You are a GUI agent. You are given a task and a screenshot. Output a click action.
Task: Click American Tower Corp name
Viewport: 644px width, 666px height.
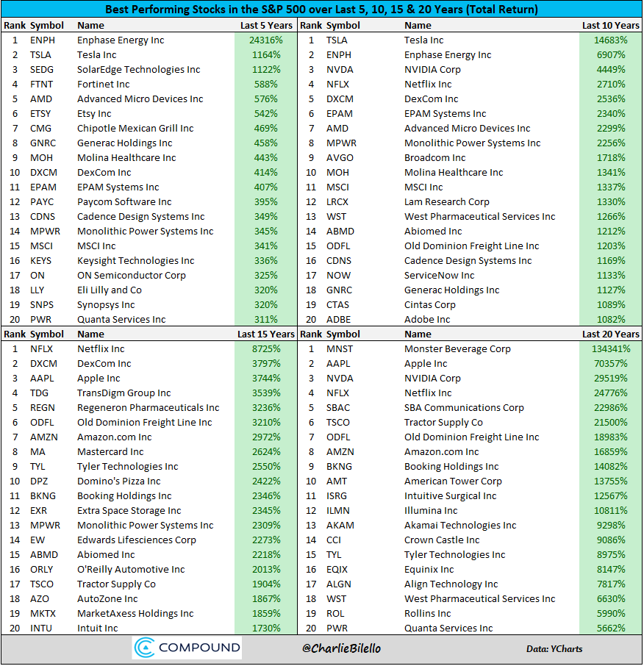(x=453, y=481)
